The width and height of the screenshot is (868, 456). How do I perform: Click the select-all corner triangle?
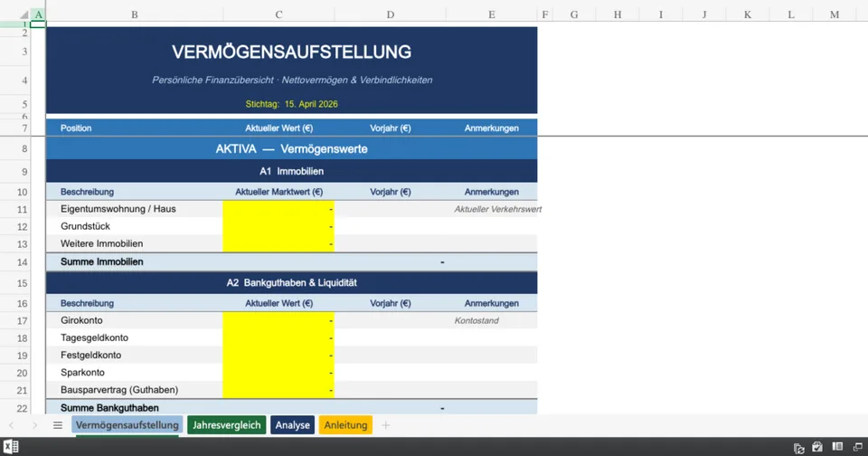point(24,15)
